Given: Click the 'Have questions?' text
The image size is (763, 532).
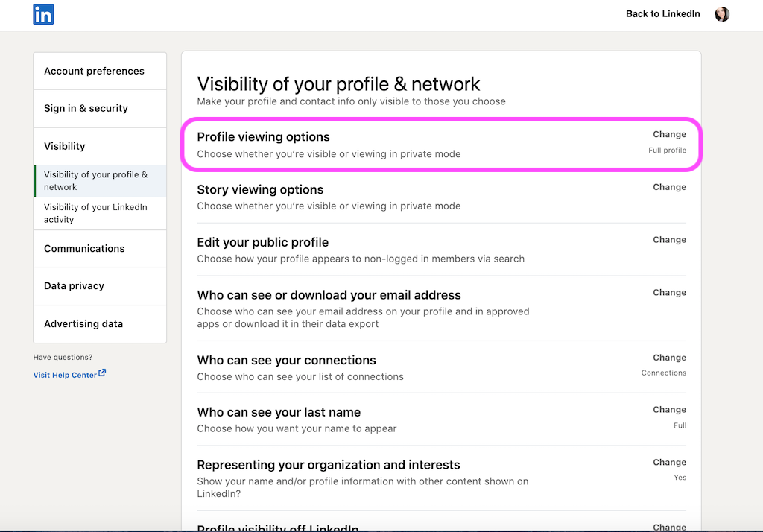Looking at the screenshot, I should [x=63, y=357].
